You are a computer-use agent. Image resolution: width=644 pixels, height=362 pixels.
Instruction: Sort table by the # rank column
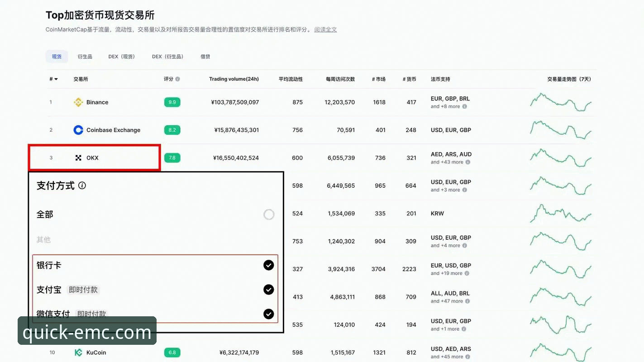point(53,79)
